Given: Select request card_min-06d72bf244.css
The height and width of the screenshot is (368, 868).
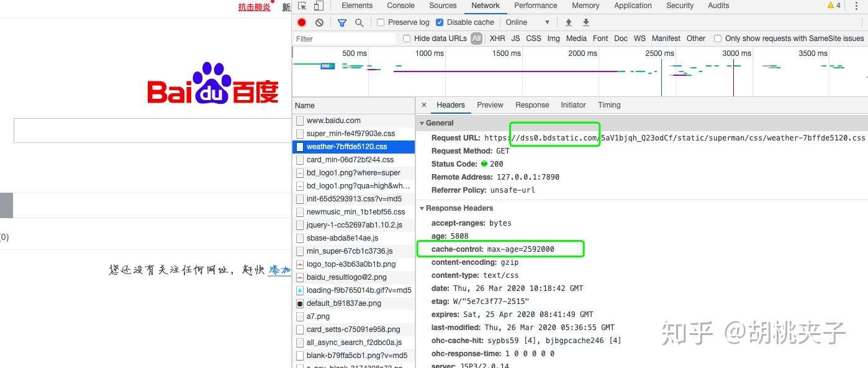Looking at the screenshot, I should (353, 160).
